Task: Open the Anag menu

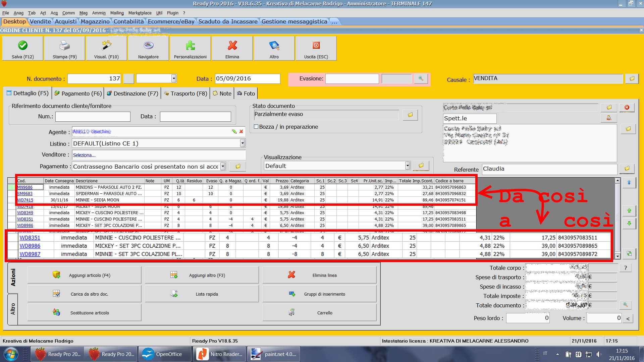Action: [18, 13]
